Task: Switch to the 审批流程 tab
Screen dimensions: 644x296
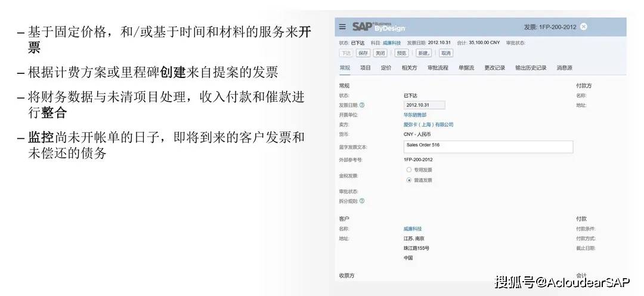Action: click(x=438, y=68)
